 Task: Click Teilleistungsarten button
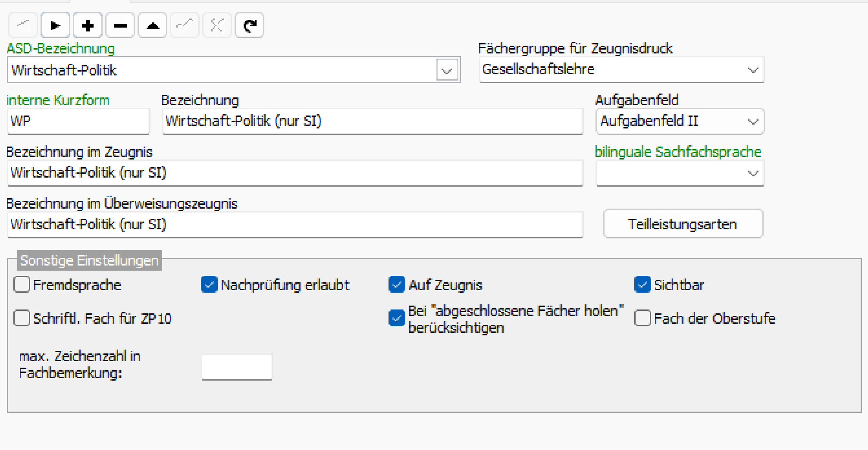point(683,224)
